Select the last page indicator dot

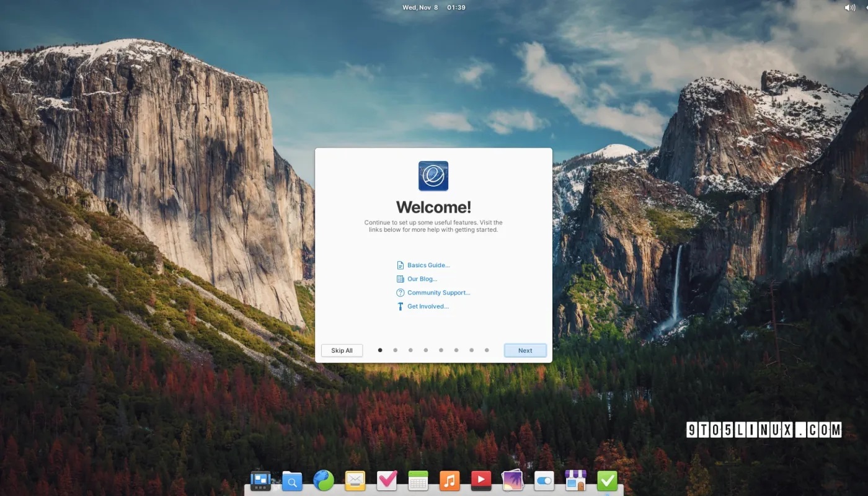pos(487,350)
